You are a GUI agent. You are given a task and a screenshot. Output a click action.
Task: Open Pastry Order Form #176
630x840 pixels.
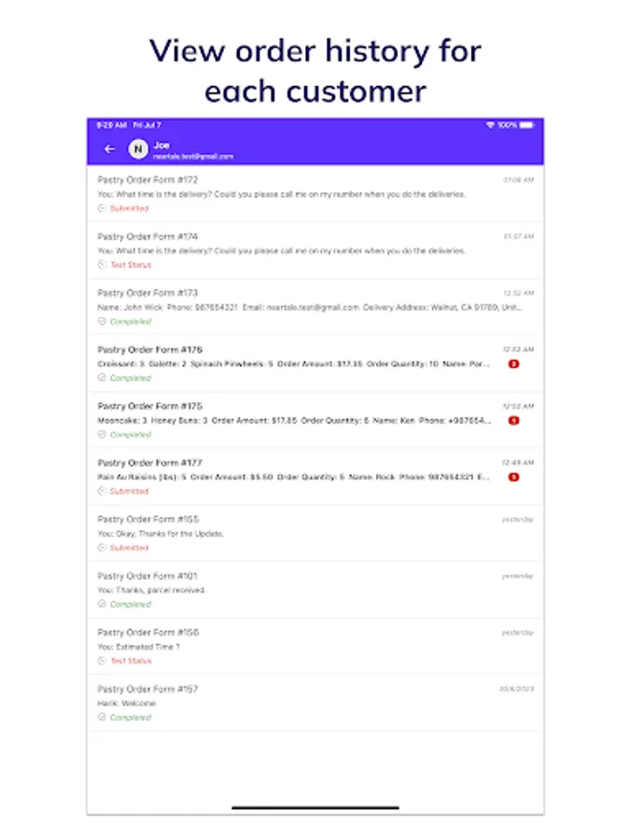tap(315, 363)
